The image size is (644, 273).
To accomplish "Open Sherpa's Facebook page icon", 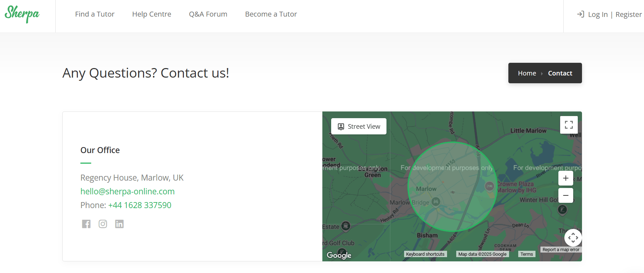I will [86, 224].
